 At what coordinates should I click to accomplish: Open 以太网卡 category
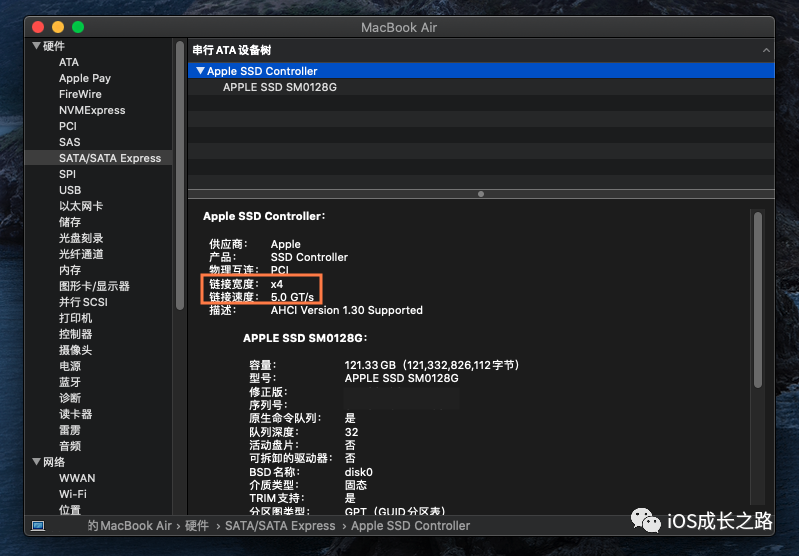81,206
